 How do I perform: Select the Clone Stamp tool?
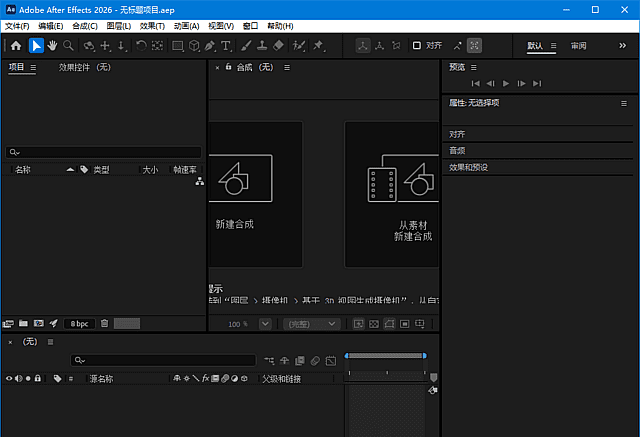262,46
